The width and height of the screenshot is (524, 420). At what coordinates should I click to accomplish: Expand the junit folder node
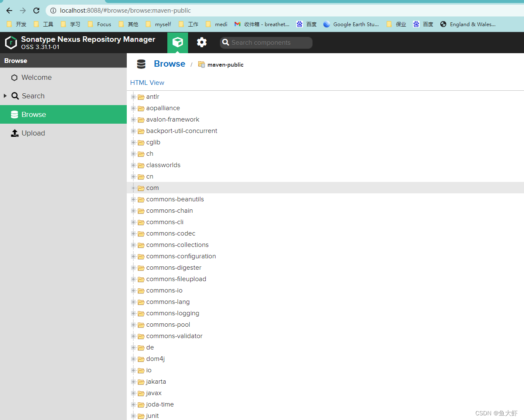134,416
